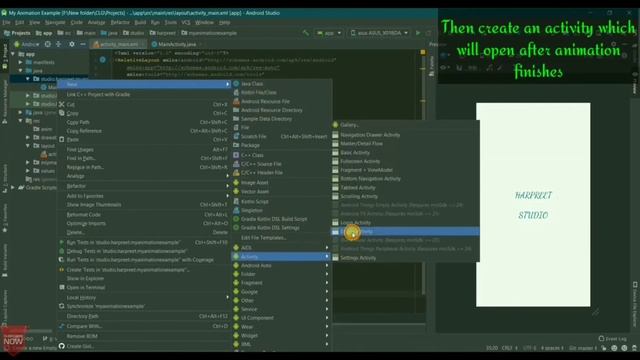Select Login Activity in the Activity submenu
Image resolution: width=640 pixels, height=360 pixels.
point(405,222)
